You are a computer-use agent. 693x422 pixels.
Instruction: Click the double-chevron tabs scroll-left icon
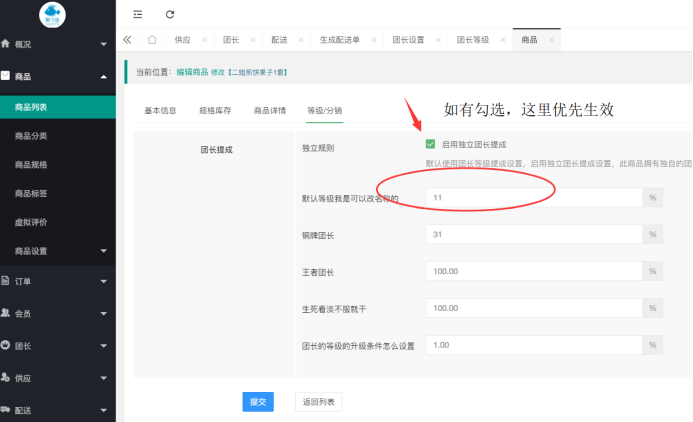tap(127, 40)
